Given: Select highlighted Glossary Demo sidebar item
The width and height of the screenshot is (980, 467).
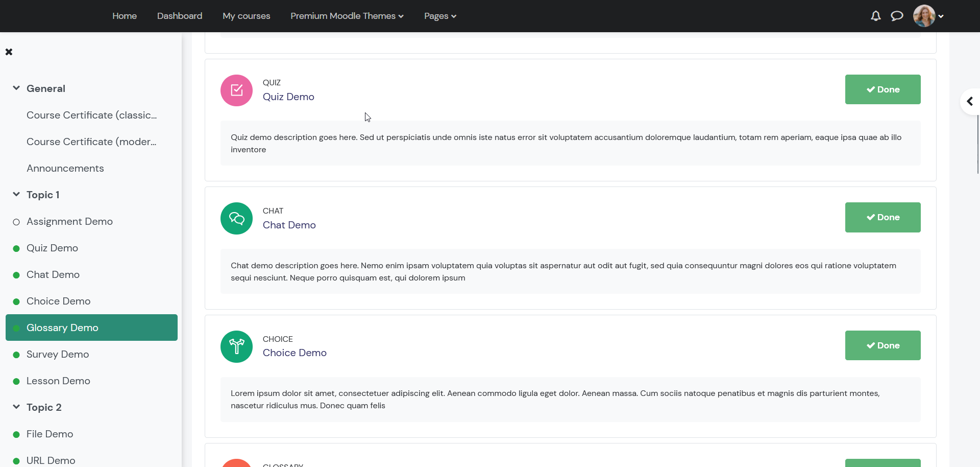Looking at the screenshot, I should pos(91,328).
